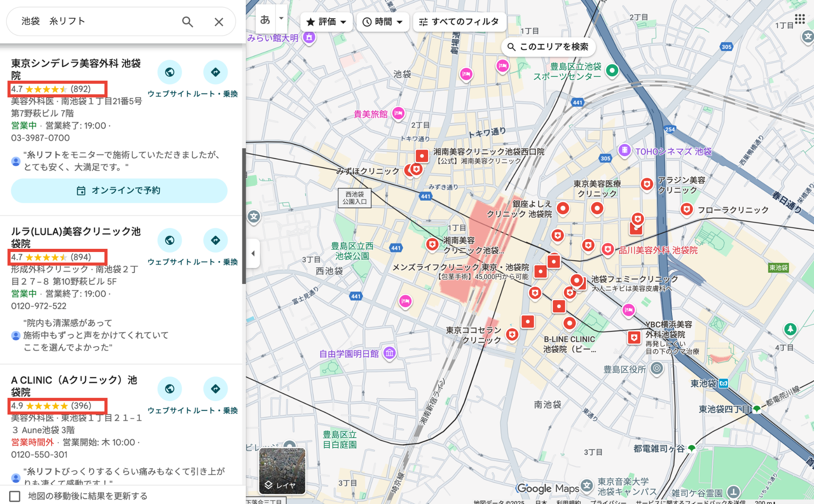Viewport: 814px width, 504px height.
Task: Click the あ input tools icon
Action: [x=265, y=19]
